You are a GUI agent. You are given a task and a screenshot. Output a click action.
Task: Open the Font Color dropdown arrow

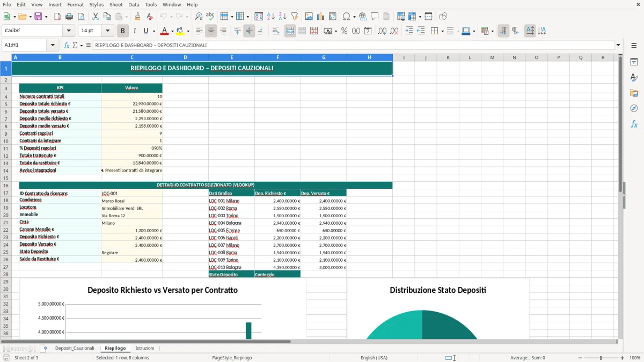(172, 31)
